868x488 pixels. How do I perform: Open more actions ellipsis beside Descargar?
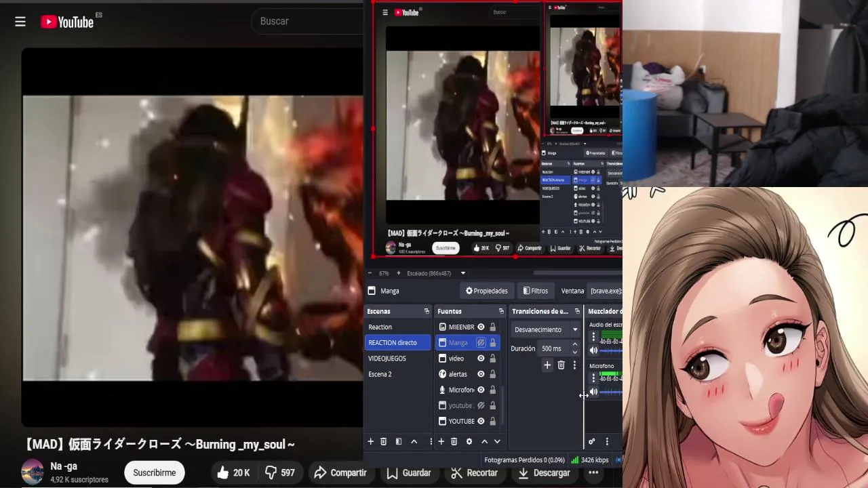(593, 472)
